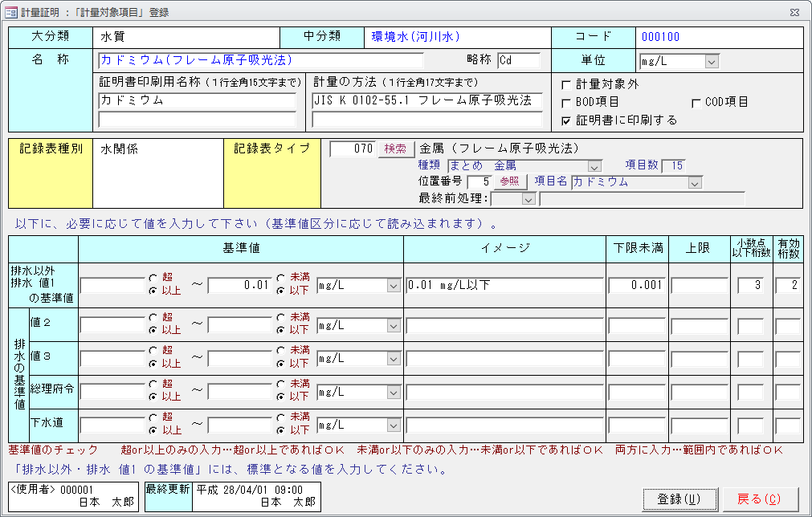The height and width of the screenshot is (517, 812).
Task: Click the コード value 000100
Action: (660, 37)
